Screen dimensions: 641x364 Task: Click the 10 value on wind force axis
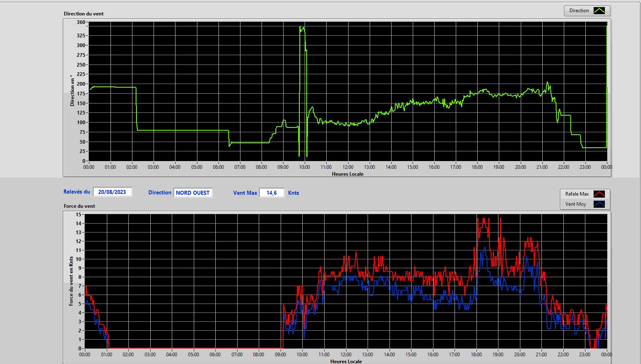pyautogui.click(x=78, y=259)
